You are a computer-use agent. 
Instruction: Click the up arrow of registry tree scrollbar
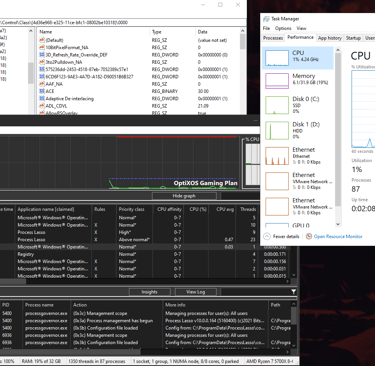coord(31,31)
